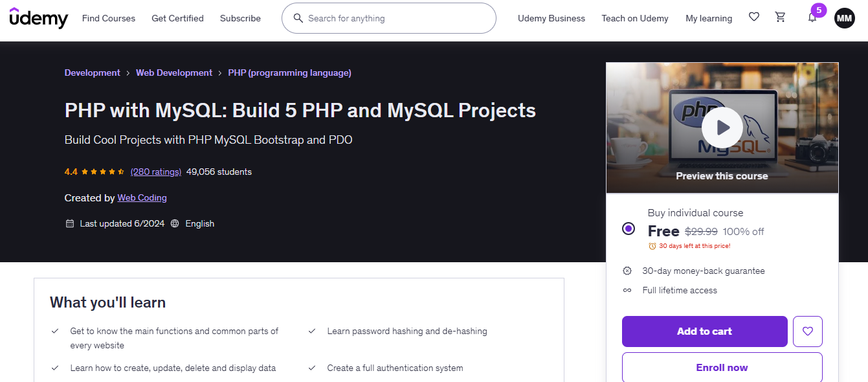Image resolution: width=868 pixels, height=382 pixels.
Task: Open Subscribe menu item
Action: click(240, 18)
